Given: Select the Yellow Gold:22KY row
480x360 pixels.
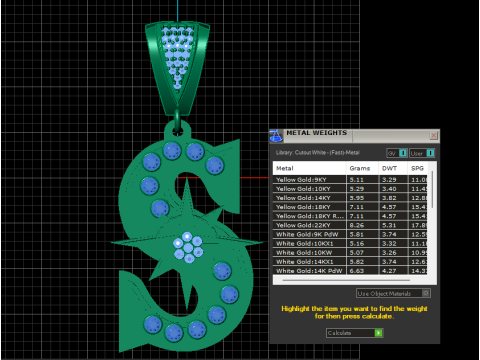Looking at the screenshot, I should point(350,225).
